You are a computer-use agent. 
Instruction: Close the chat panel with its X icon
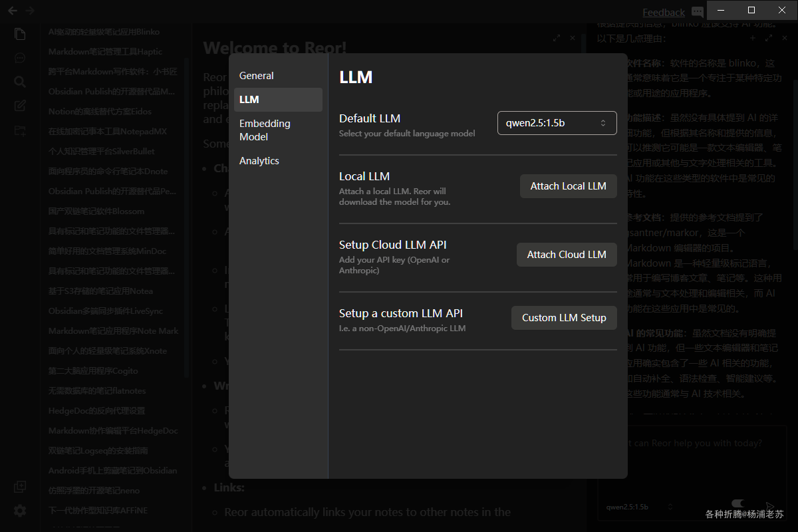coord(785,39)
